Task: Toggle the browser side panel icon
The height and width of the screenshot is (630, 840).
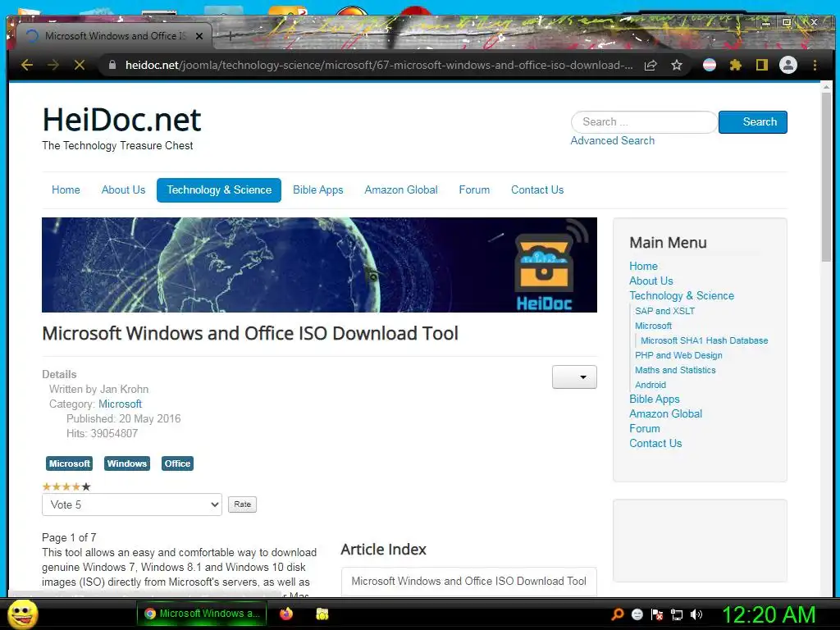Action: click(761, 66)
